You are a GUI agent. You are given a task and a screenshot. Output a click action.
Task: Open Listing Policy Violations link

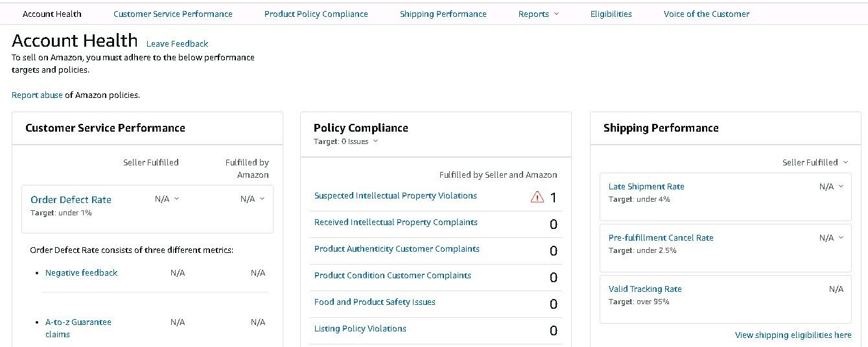pyautogui.click(x=360, y=329)
